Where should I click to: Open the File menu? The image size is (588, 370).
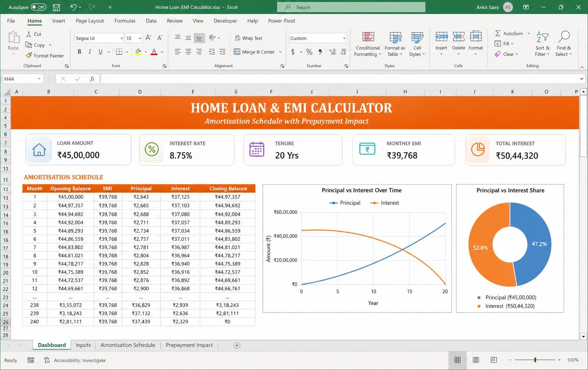(11, 21)
